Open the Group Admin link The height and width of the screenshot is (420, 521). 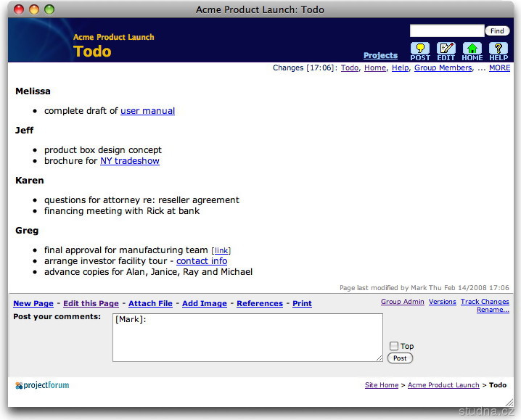(x=403, y=302)
